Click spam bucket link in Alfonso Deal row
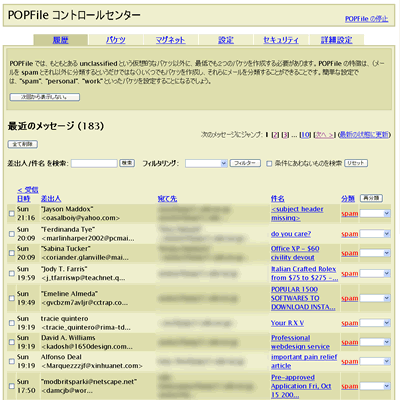Screen dimensions: 400x400 point(349,362)
